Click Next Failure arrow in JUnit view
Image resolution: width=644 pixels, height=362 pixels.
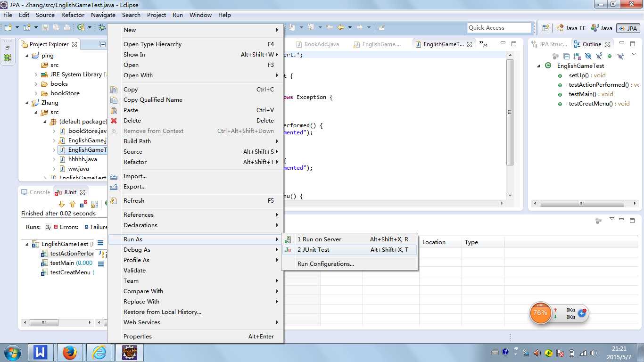point(62,204)
